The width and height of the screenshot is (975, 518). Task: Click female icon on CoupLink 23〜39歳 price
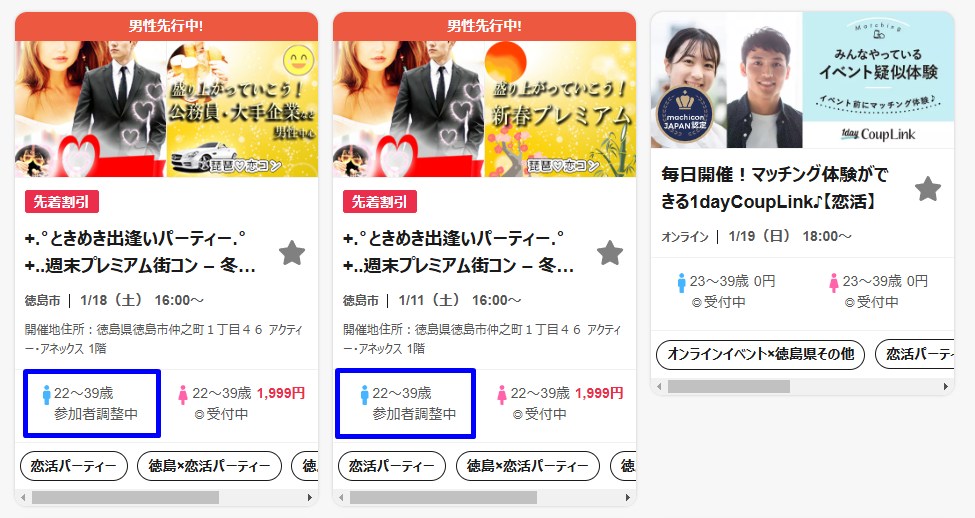[833, 283]
